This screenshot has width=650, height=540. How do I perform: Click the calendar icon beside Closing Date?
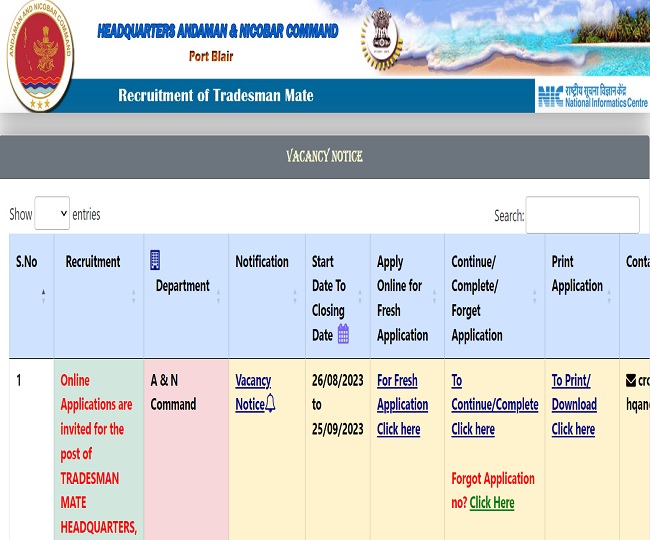pos(343,335)
